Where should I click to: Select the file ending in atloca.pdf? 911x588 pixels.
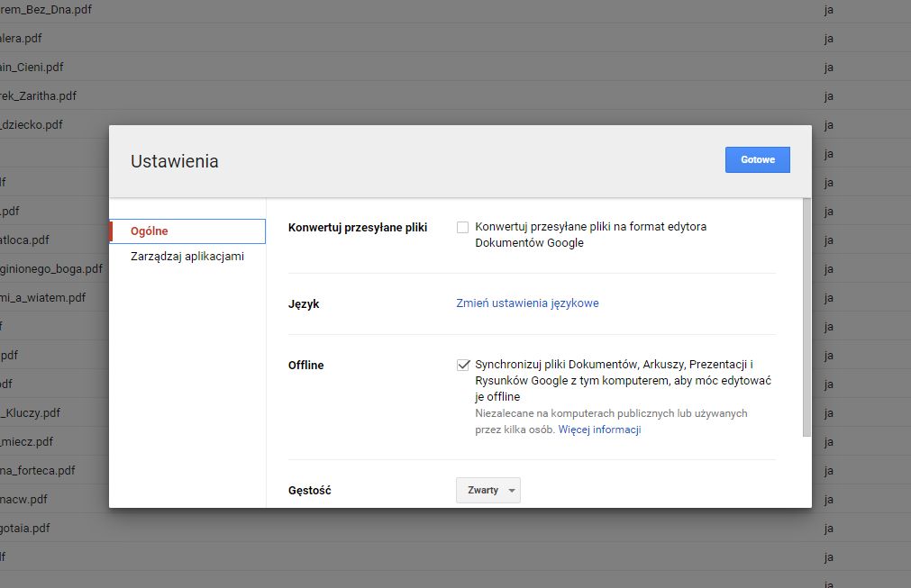pyautogui.click(x=25, y=240)
